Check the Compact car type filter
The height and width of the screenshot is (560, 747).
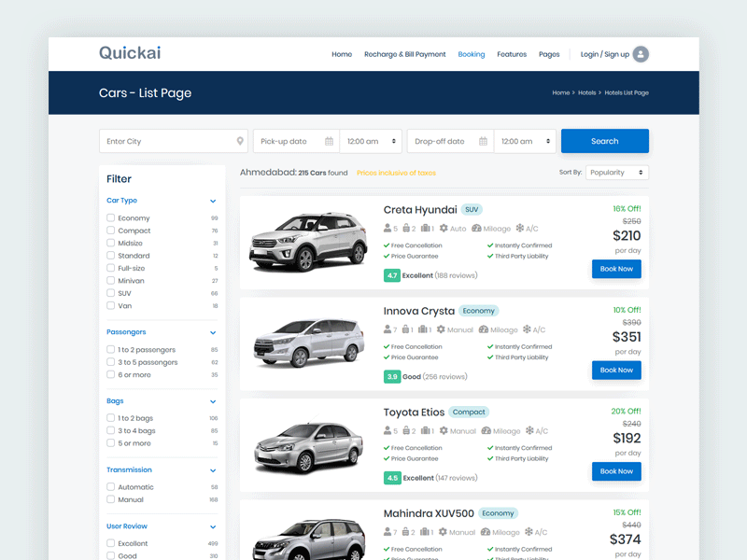point(110,230)
